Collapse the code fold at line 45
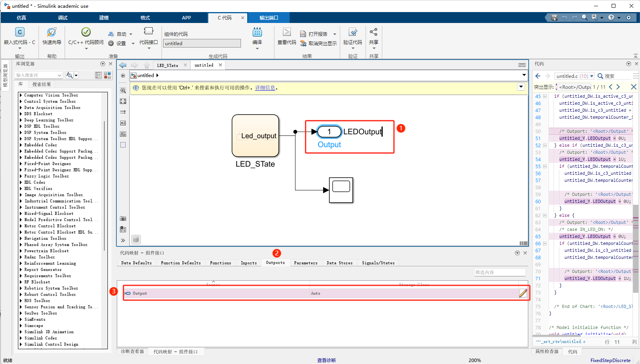Image resolution: width=640 pixels, height=364 pixels. [x=545, y=96]
